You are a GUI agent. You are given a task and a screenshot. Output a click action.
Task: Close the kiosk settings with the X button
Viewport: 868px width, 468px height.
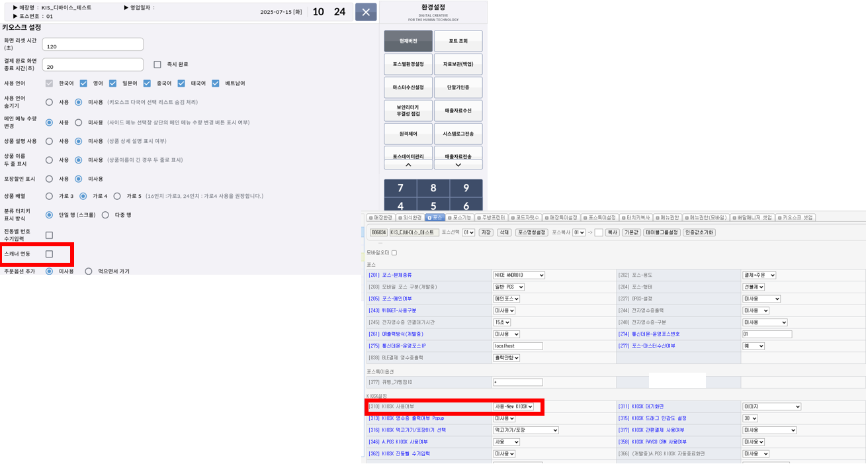tap(365, 12)
